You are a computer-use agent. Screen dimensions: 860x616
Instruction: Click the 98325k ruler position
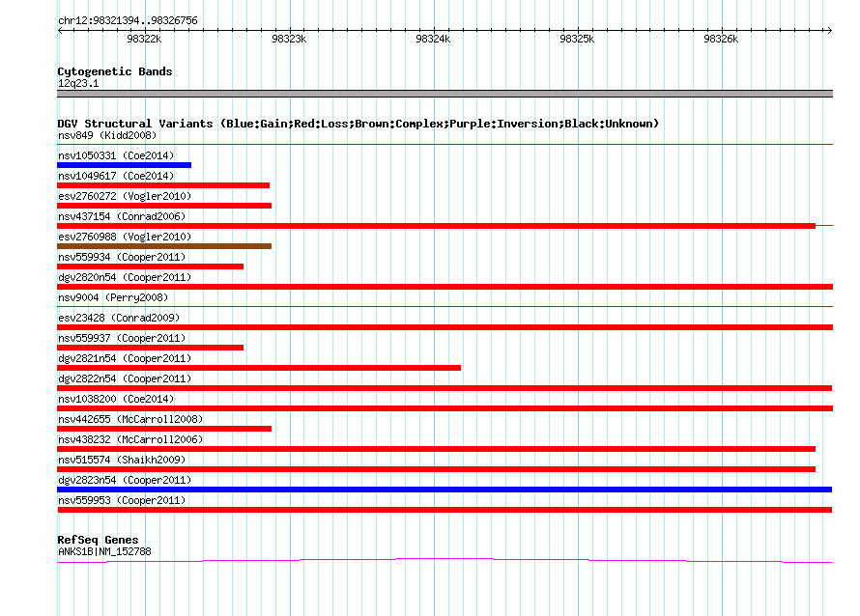click(577, 39)
